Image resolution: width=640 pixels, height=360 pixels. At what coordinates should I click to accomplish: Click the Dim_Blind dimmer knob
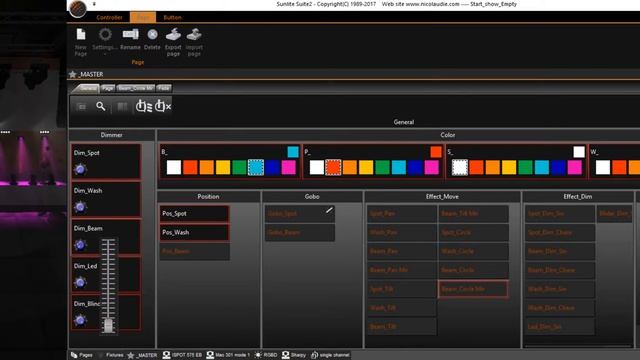(x=80, y=320)
